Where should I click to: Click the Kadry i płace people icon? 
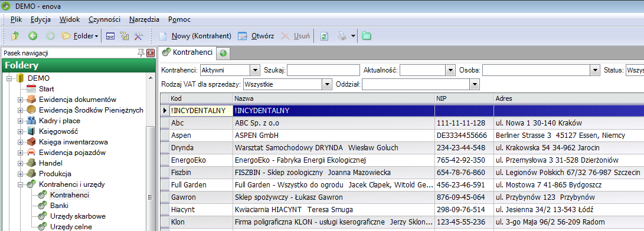(31, 121)
